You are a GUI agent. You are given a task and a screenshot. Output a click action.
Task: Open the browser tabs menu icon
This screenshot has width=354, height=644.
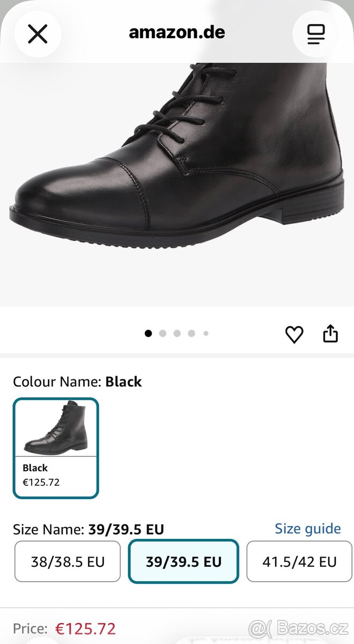point(316,34)
